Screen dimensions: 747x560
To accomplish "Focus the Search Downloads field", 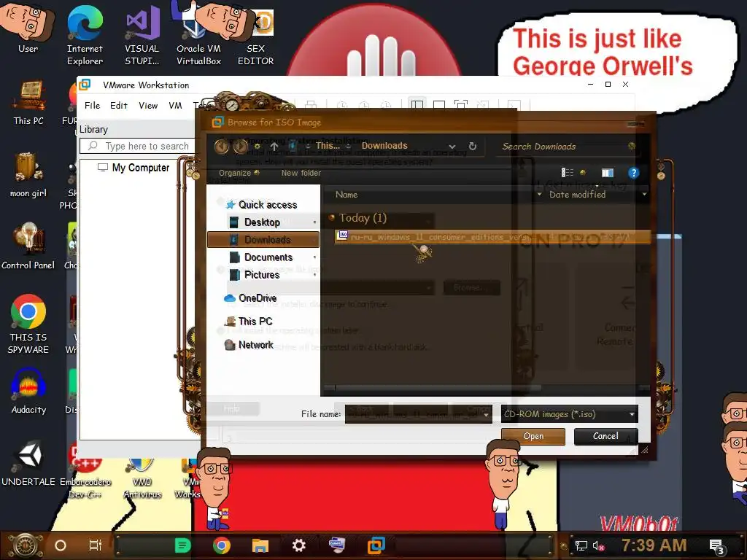I will coord(567,146).
